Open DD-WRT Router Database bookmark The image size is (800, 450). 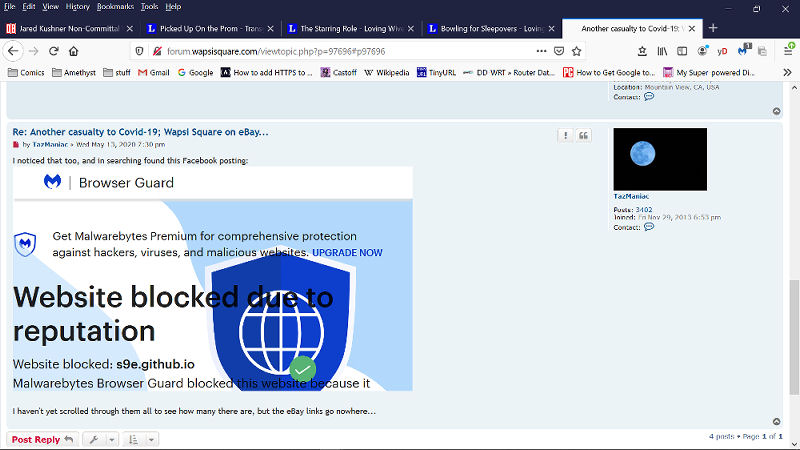coord(509,72)
